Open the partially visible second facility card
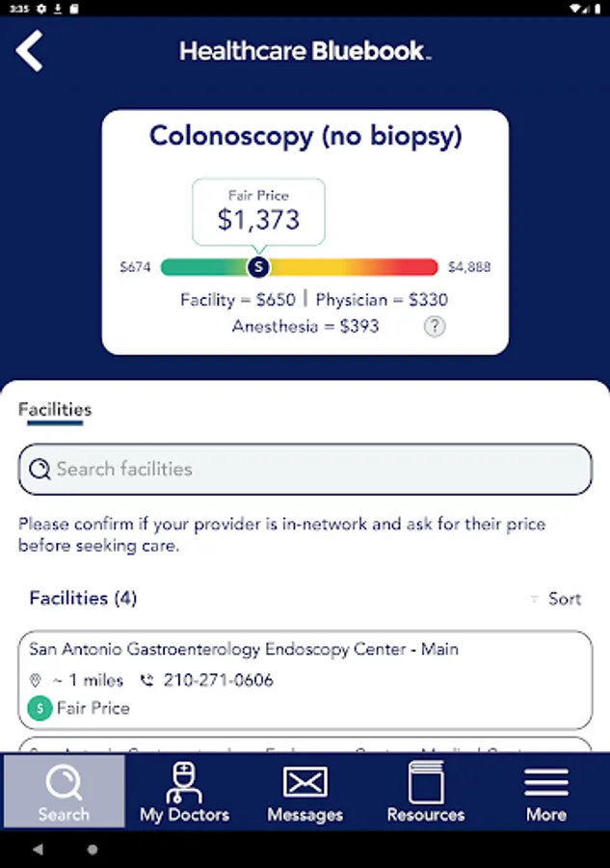The width and height of the screenshot is (610, 868). click(305, 744)
